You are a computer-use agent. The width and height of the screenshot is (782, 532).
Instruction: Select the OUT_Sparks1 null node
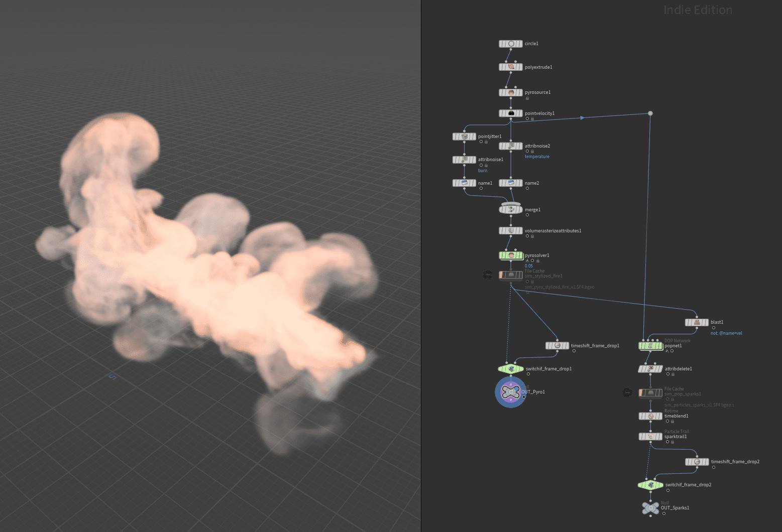coord(650,508)
